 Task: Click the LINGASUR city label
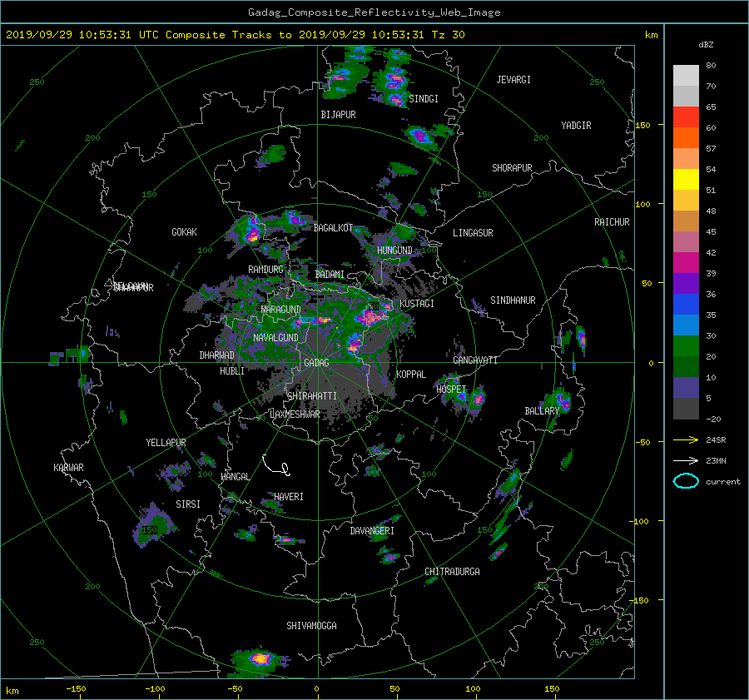(x=473, y=233)
